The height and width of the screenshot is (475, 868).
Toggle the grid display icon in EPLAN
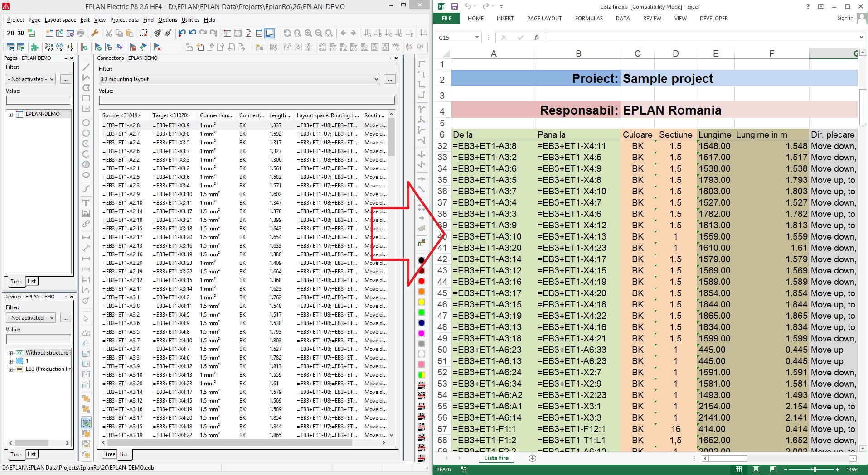[x=423, y=33]
